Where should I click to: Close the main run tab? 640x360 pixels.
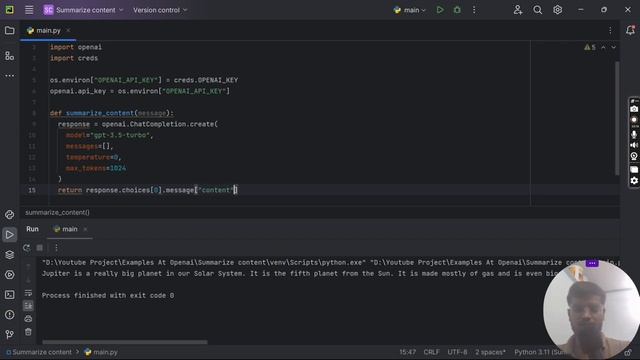tap(85, 229)
